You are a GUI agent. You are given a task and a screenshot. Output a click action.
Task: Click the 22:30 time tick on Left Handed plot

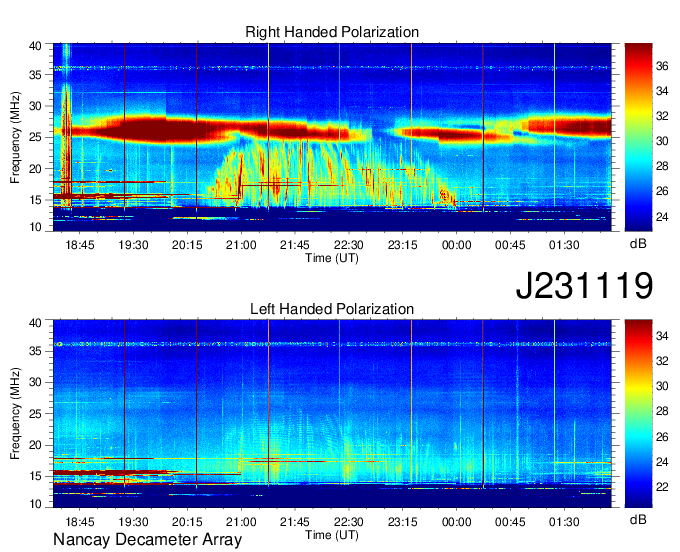coord(349,522)
